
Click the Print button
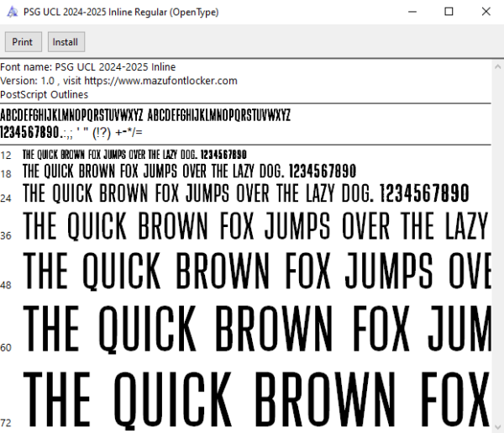click(24, 42)
